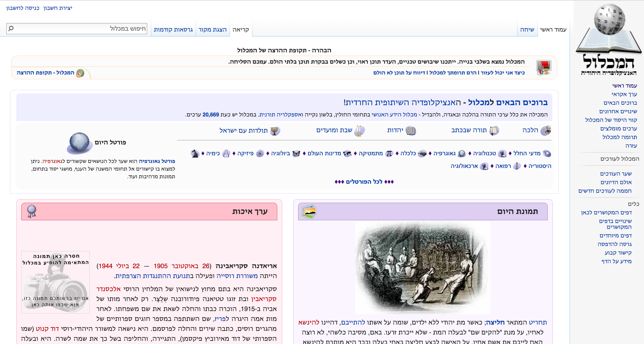Screen dimensions: 644x344
Task: Click the 20,669 article count link
Action: point(210,115)
